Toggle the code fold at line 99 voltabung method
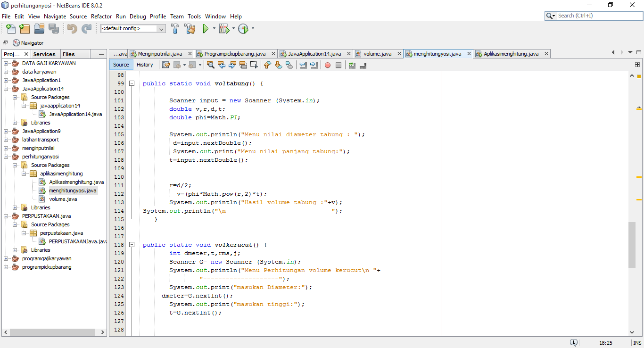Viewport: 644px width, 348px height. point(132,83)
